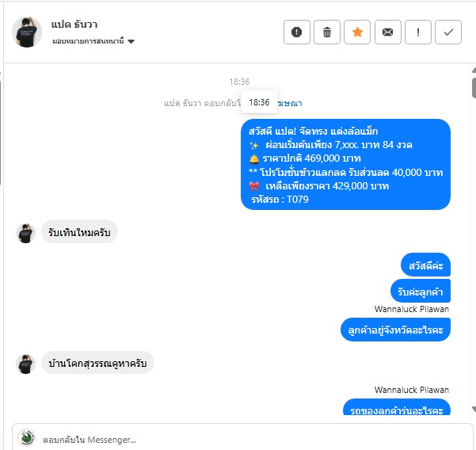Expand the assign conversation dropdown arrow
The height and width of the screenshot is (450, 476).
tap(131, 41)
